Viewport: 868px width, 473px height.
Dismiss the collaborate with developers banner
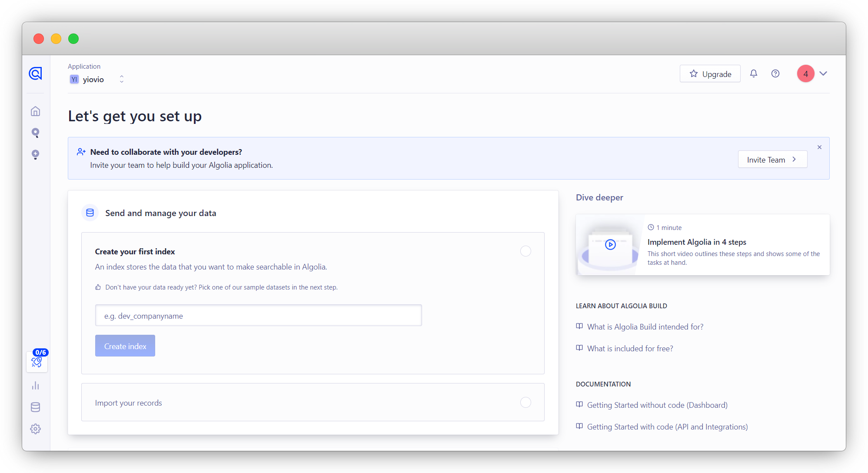tap(819, 147)
